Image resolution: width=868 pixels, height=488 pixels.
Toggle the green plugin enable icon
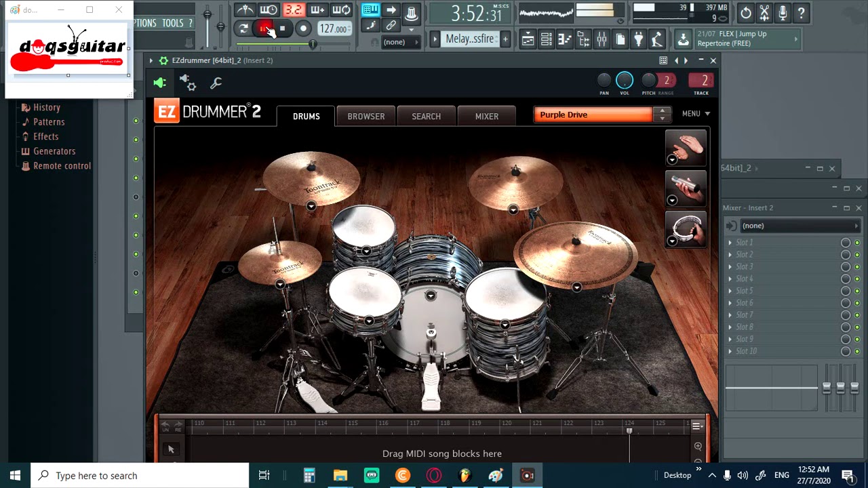(x=159, y=83)
